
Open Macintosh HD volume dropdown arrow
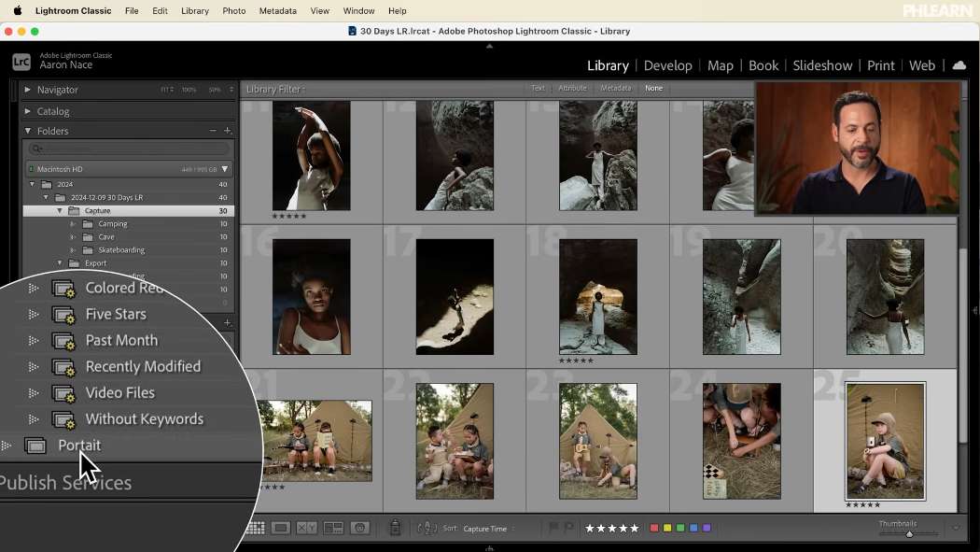(224, 169)
